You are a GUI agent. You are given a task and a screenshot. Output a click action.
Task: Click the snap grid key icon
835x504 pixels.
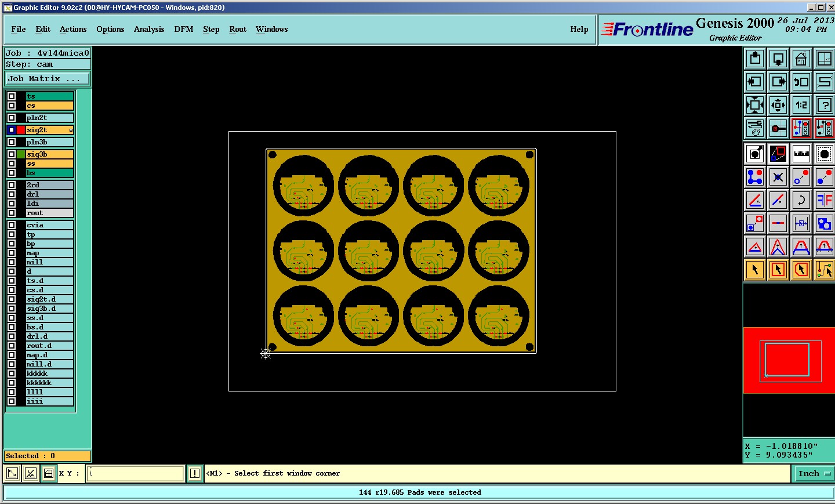click(778, 128)
